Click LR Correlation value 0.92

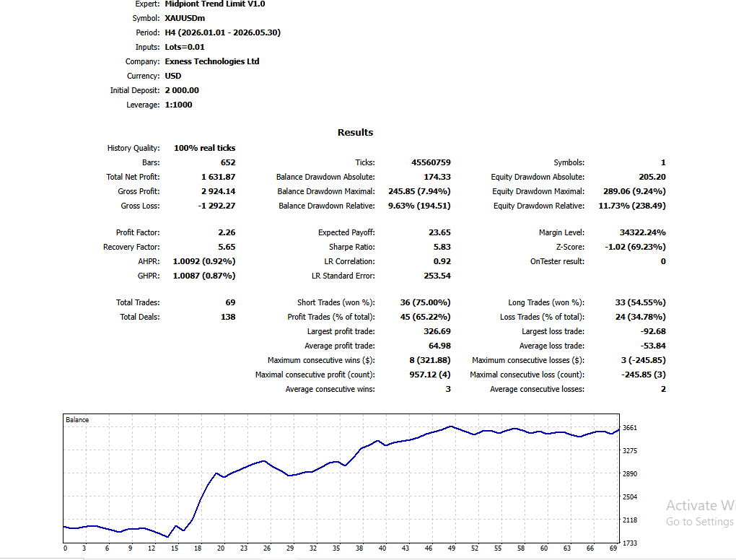tap(442, 261)
